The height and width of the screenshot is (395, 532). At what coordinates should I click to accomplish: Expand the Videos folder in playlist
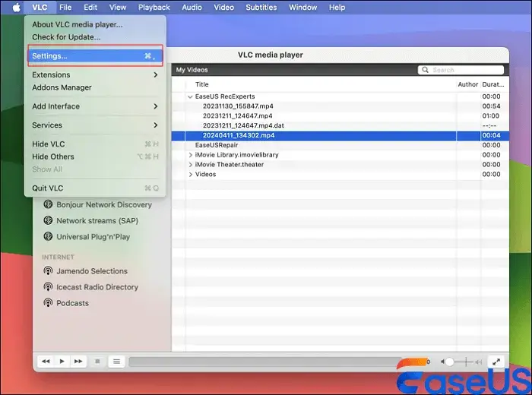[x=190, y=175]
